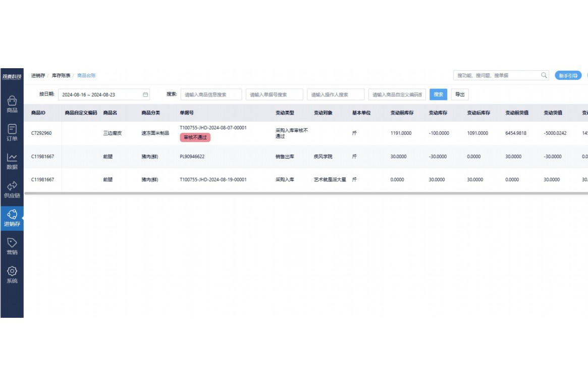Image resolution: width=588 pixels, height=386 pixels.
Task: Click the 导出 export button
Action: click(x=460, y=94)
